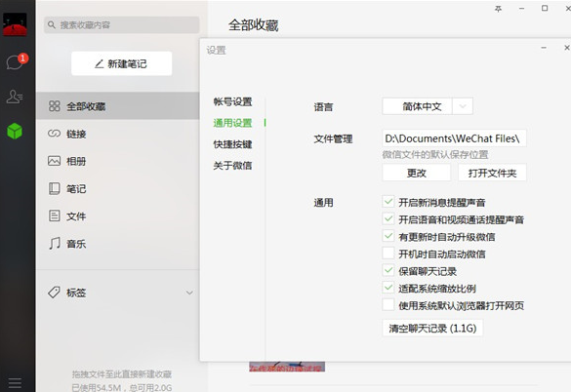Click the 已使用54.5M storage text
This screenshot has width=571, height=392.
122,388
